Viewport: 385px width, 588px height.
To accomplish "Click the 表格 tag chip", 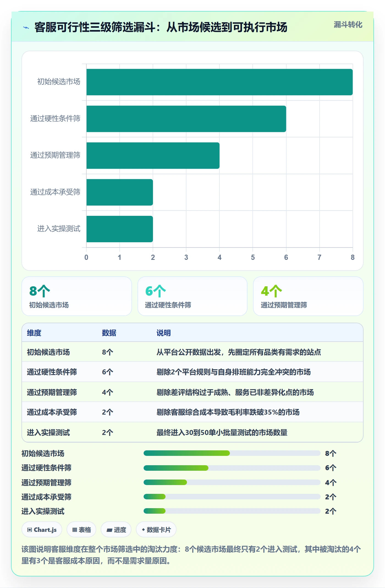I will (x=81, y=530).
